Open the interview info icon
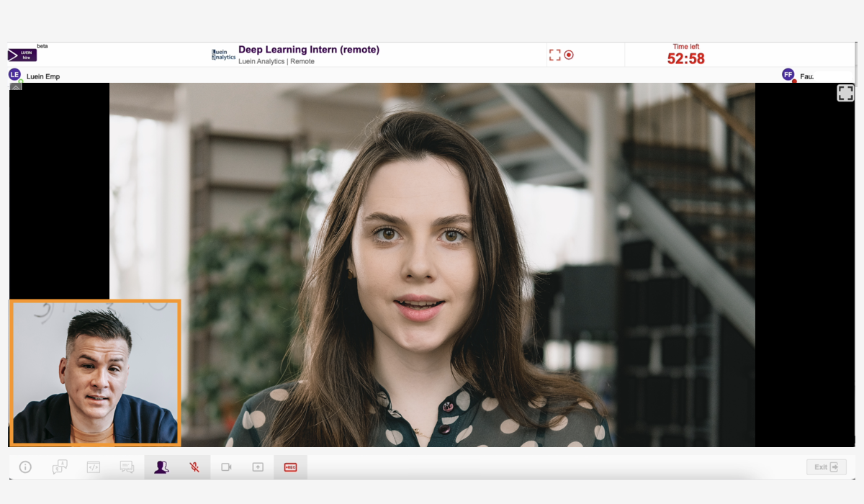This screenshot has height=504, width=864. coord(25,467)
